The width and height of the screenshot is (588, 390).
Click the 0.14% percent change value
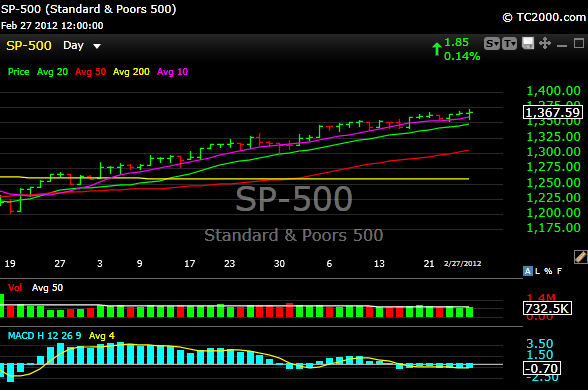462,56
